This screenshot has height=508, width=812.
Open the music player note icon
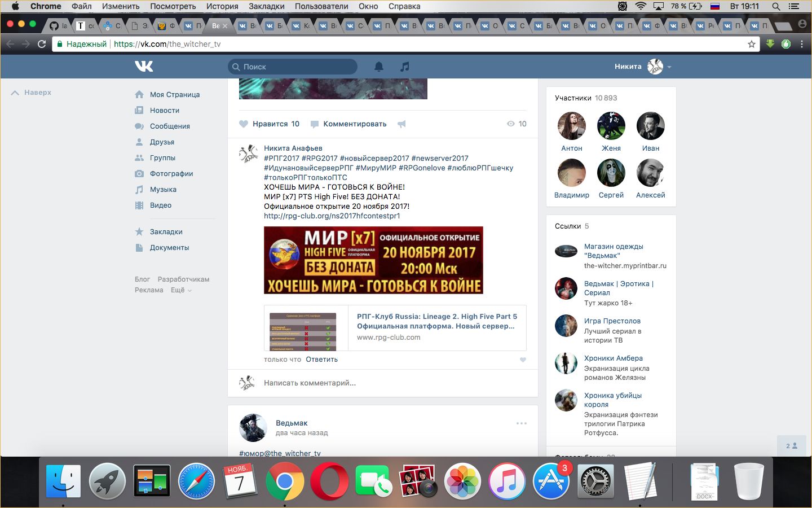tap(404, 67)
